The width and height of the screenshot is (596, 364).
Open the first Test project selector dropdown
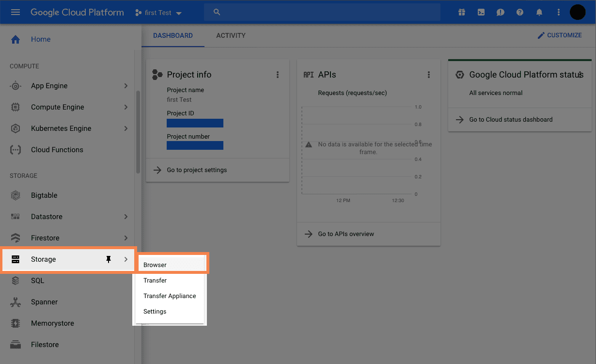click(158, 13)
